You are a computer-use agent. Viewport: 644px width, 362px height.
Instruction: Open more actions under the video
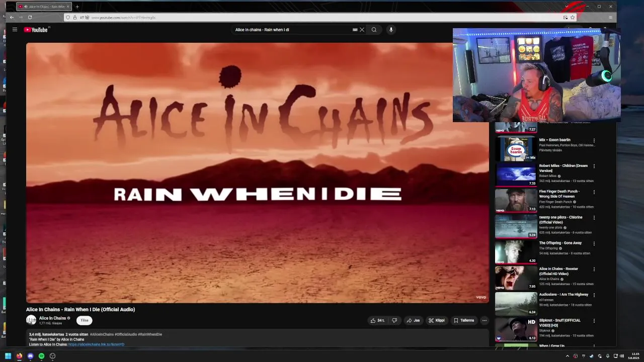pyautogui.click(x=485, y=320)
